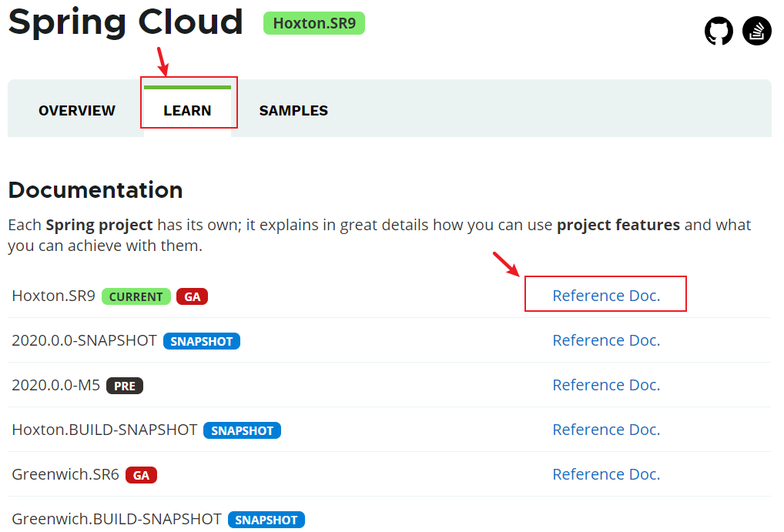Viewport: 784px width, 532px height.
Task: Click the SNAPSHOT badge beside Hoxton.BUILD-SNAPSHOT
Action: [242, 430]
